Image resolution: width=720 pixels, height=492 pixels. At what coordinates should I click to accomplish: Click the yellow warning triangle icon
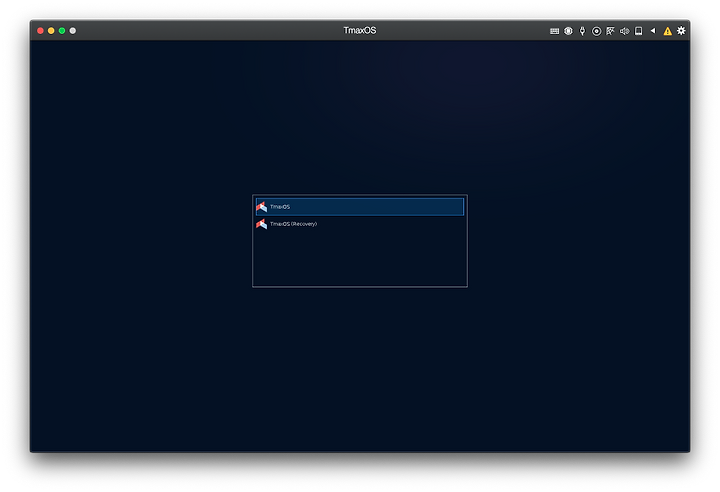coord(667,31)
